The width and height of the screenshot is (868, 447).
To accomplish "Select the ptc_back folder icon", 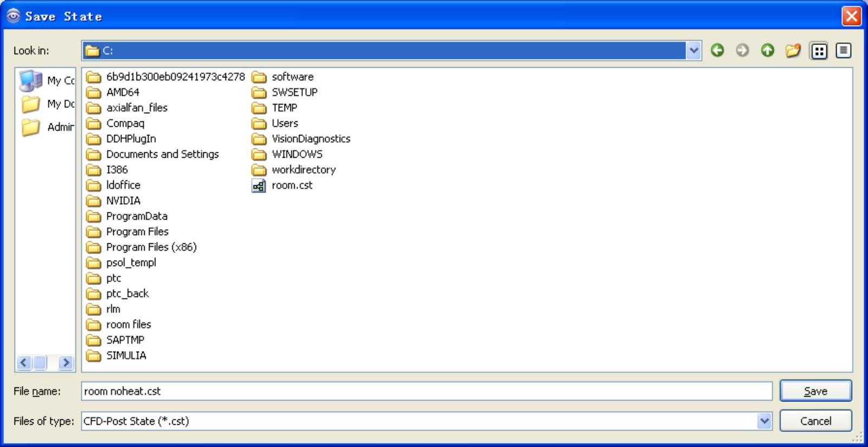I will [94, 294].
